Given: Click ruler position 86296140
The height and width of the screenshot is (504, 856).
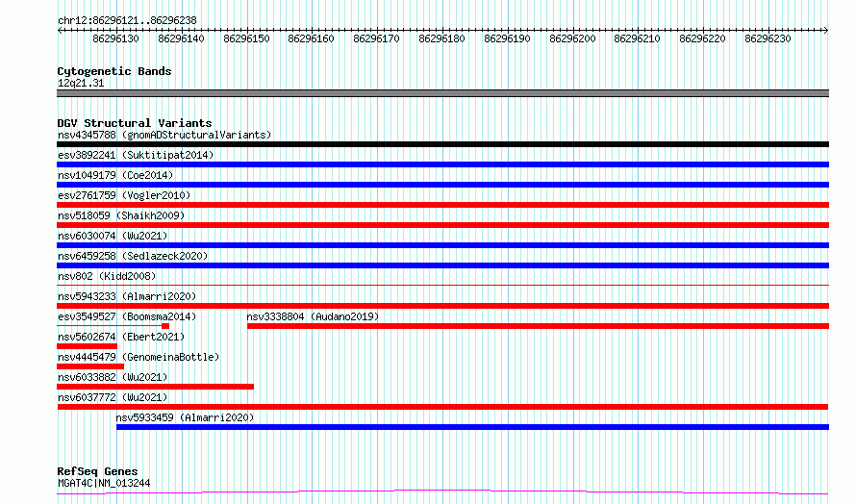Looking at the screenshot, I should pyautogui.click(x=181, y=38).
